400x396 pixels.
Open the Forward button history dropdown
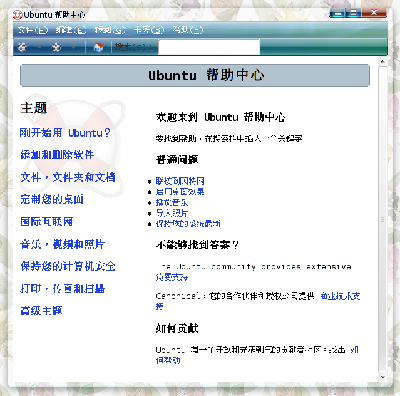pyautogui.click(x=73, y=48)
